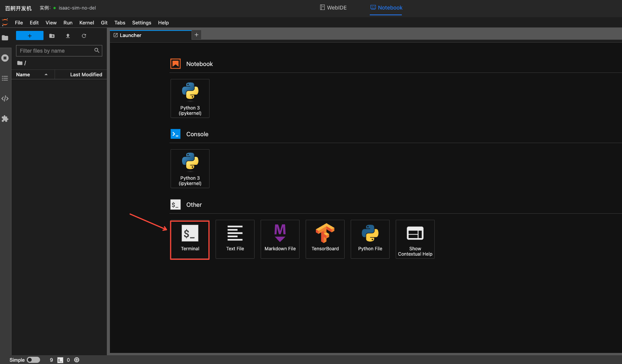The width and height of the screenshot is (622, 364).
Task: Focus the Filter files by name field
Action: pos(55,51)
